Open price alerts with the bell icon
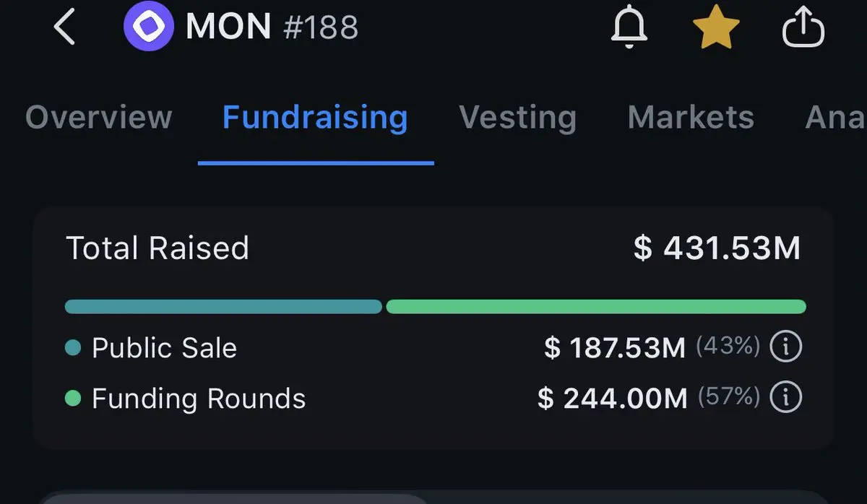 point(630,28)
